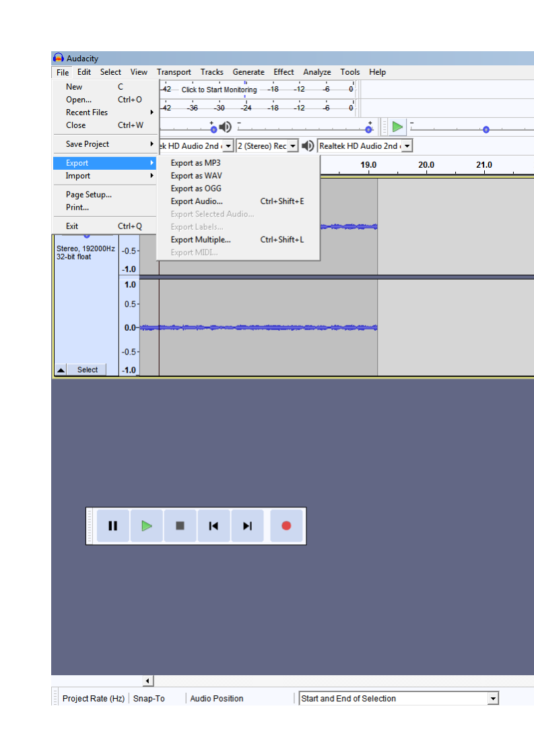Click the speaker volume icon by slider

click(x=225, y=127)
